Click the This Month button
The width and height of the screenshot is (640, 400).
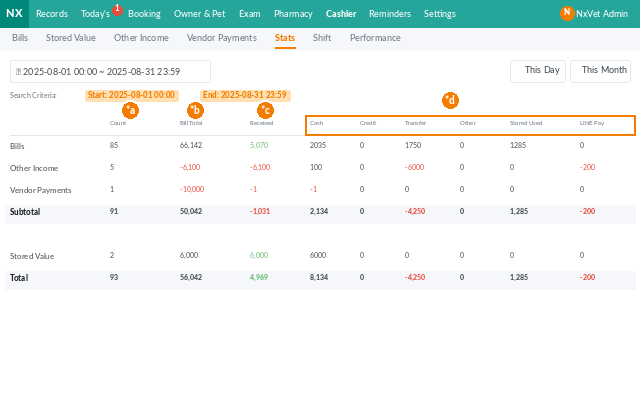tap(600, 71)
